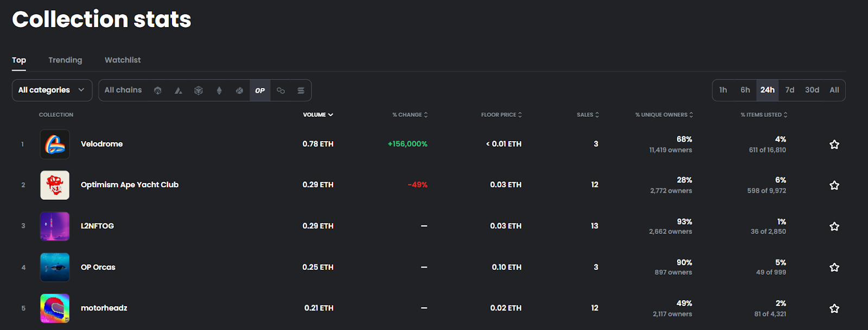Viewport: 868px width, 330px height.
Task: Filter by Klaytn chain icon
Action: (x=239, y=91)
